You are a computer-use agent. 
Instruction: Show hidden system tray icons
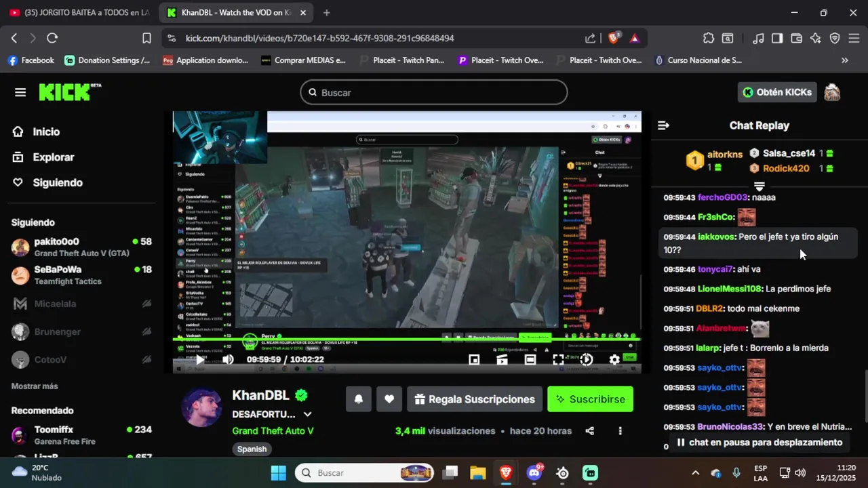[695, 473]
